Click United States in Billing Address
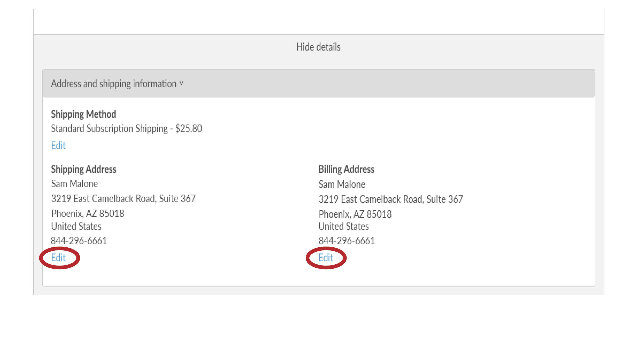Image resolution: width=637 pixels, height=364 pixels. tap(344, 226)
